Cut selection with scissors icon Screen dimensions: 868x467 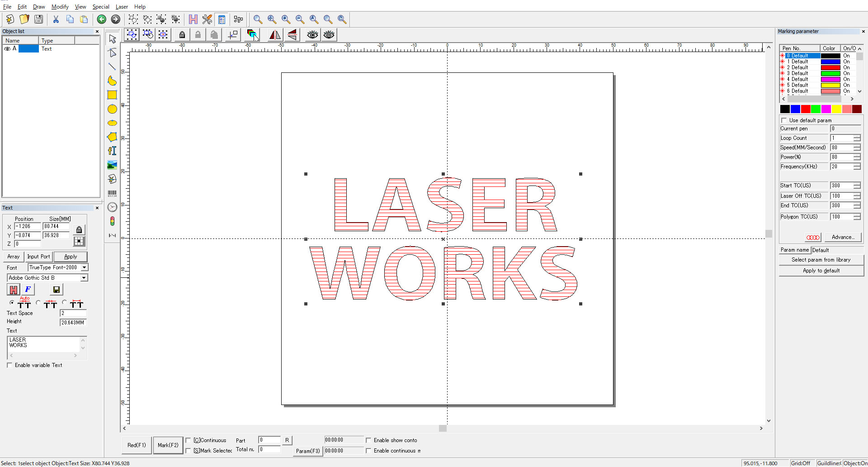[56, 19]
